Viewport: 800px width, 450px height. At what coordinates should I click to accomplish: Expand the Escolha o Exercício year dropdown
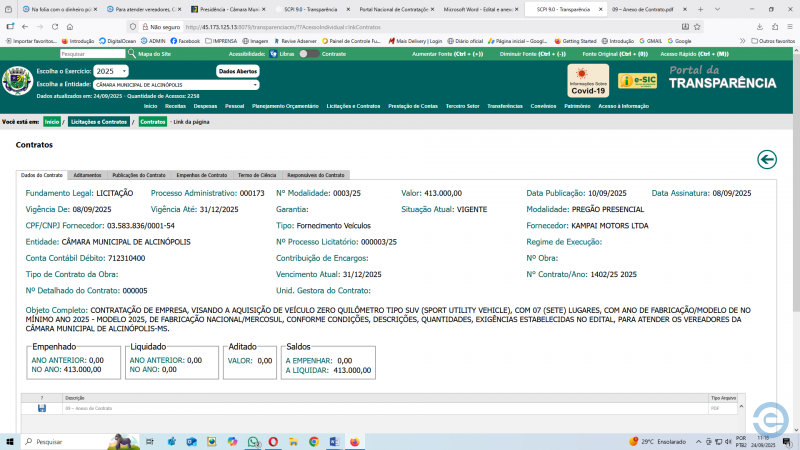(x=111, y=71)
